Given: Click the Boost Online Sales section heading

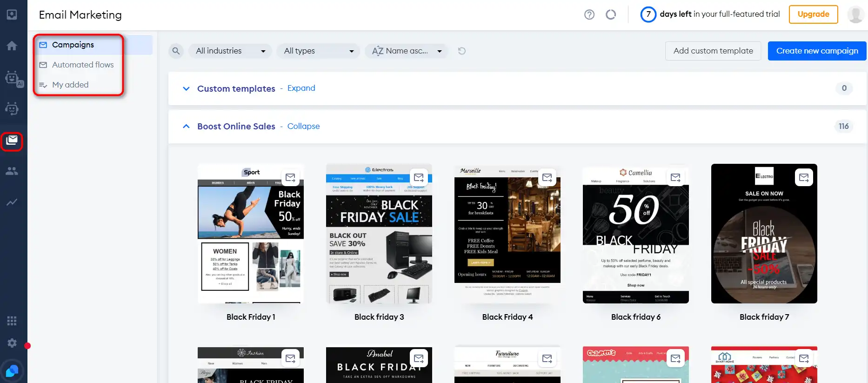Looking at the screenshot, I should [236, 126].
